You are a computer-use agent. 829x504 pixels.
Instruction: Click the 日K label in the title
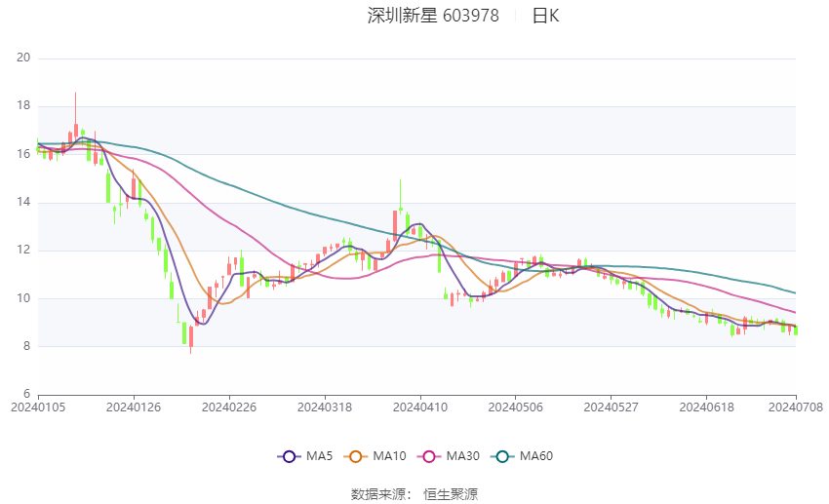pos(545,16)
